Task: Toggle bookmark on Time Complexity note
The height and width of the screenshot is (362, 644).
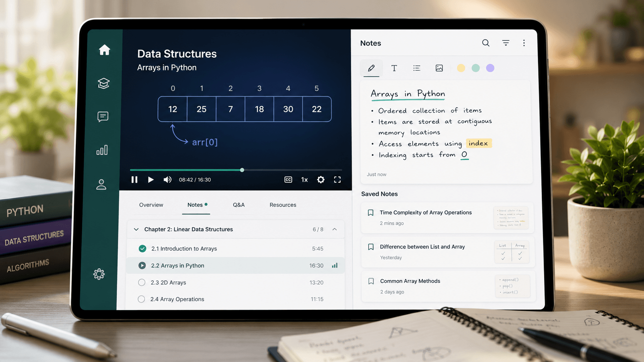Action: coord(371,213)
